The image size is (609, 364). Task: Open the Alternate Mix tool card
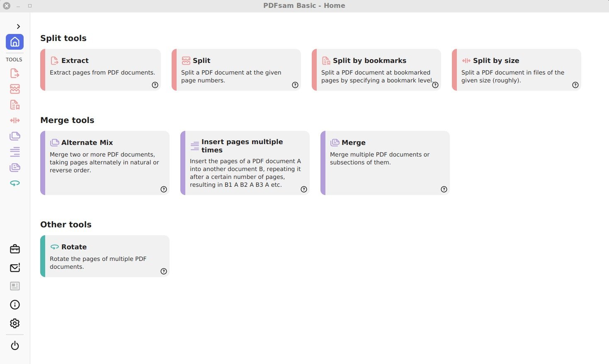coord(105,163)
